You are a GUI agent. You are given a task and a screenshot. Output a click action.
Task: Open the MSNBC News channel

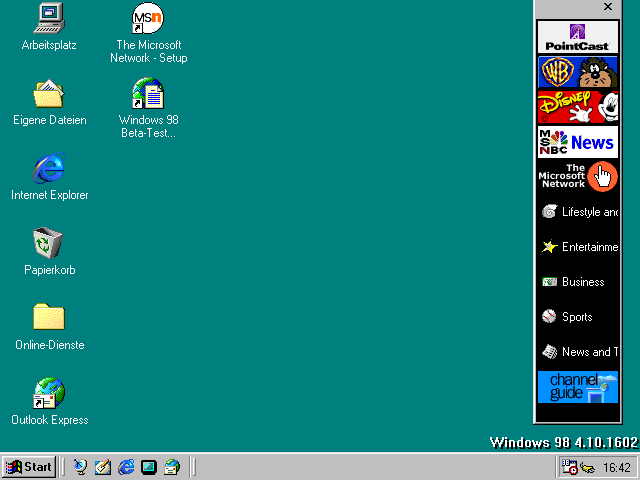coord(577,142)
